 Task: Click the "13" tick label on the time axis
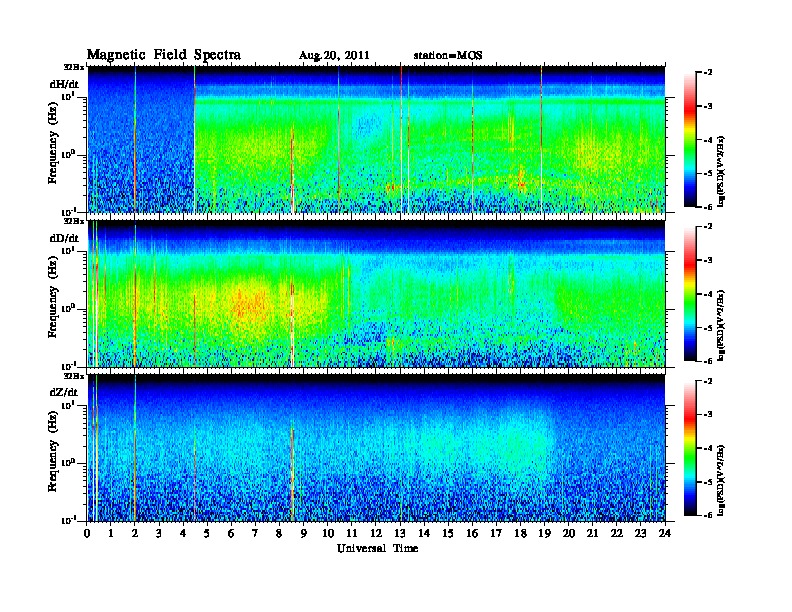[400, 534]
